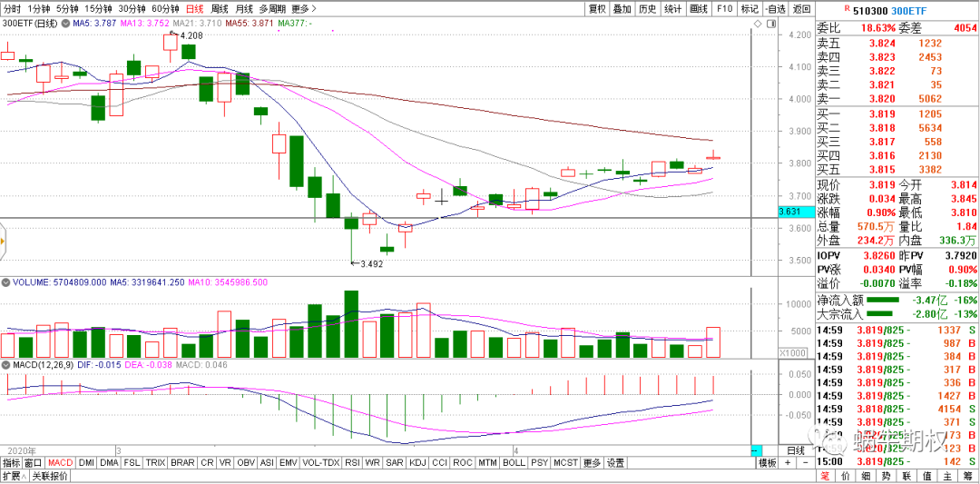Screen dimensions: 980x484
Task: Select the WR indicator tab
Action: point(374,463)
